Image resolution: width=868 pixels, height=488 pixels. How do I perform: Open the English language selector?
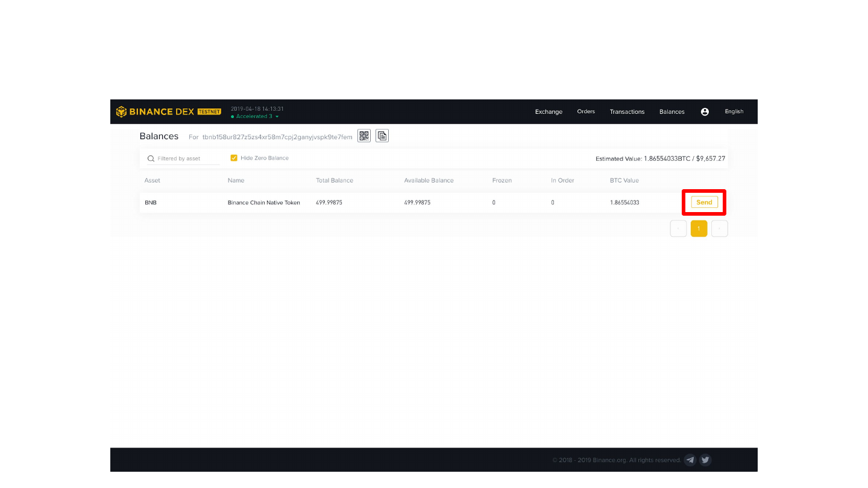pos(734,111)
